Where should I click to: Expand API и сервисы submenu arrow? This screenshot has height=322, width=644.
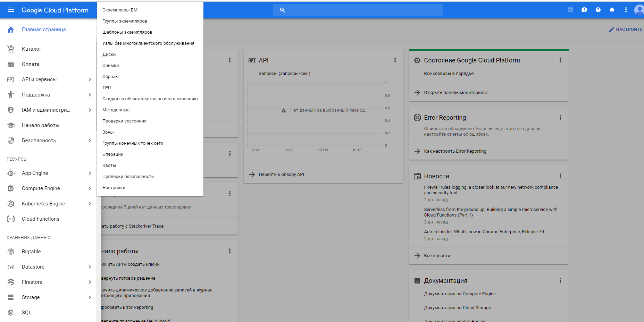tap(90, 79)
